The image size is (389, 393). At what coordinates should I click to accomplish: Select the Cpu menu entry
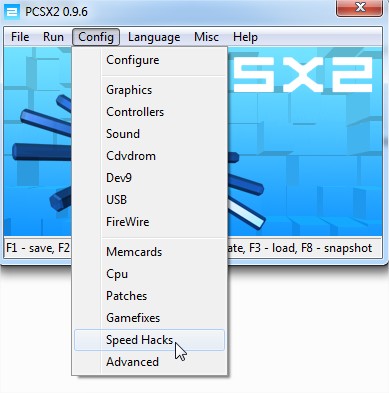pyautogui.click(x=149, y=274)
